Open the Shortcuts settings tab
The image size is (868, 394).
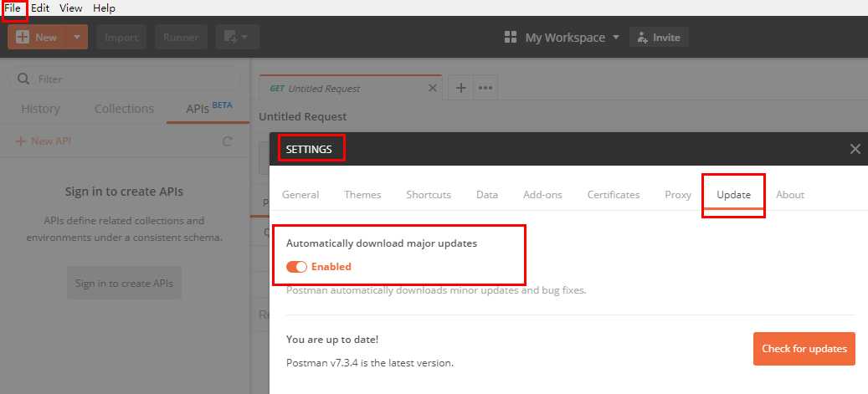click(x=429, y=195)
